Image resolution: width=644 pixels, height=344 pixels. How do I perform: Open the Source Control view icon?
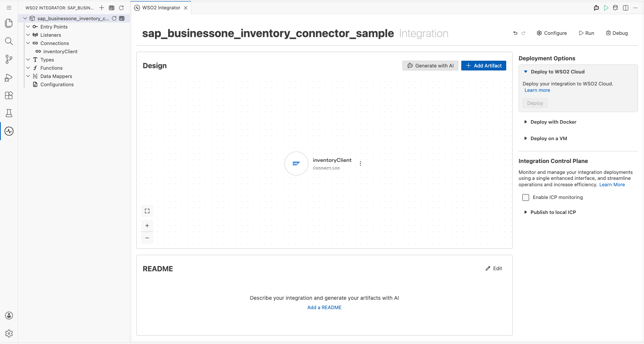(9, 59)
